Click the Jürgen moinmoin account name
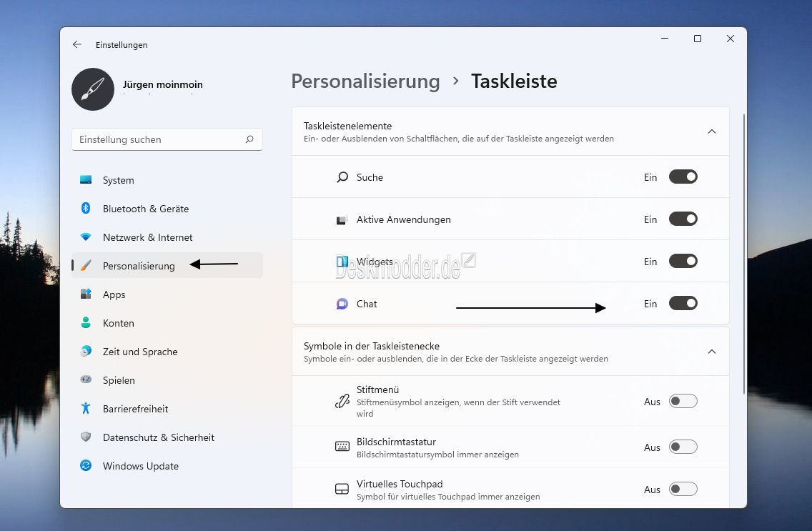 [x=162, y=84]
